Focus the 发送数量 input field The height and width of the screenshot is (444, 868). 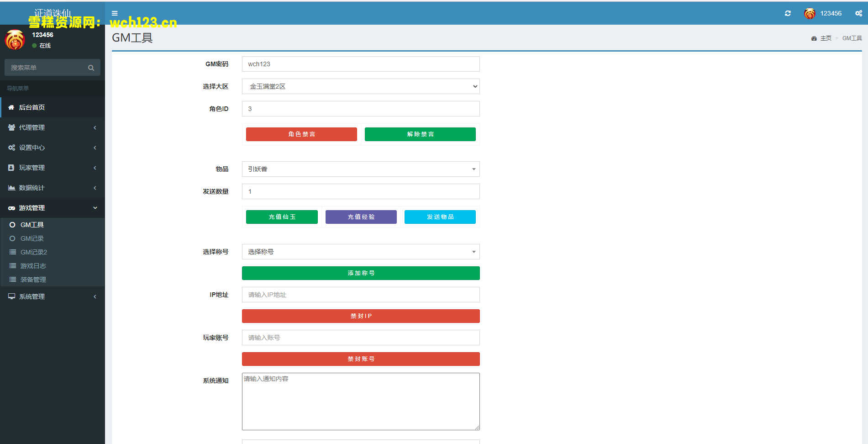coord(361,191)
